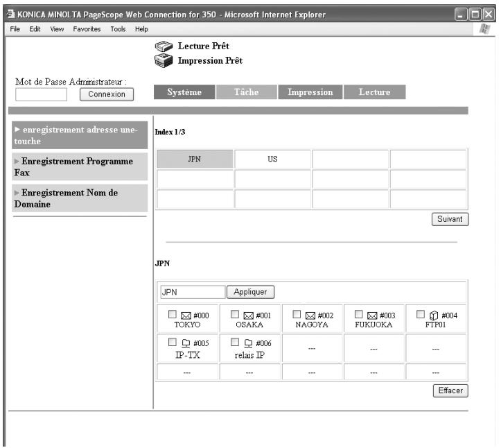Tick the checkbox for #006 relais IP
Viewport: 501px width, 448px height.
[x=235, y=342]
